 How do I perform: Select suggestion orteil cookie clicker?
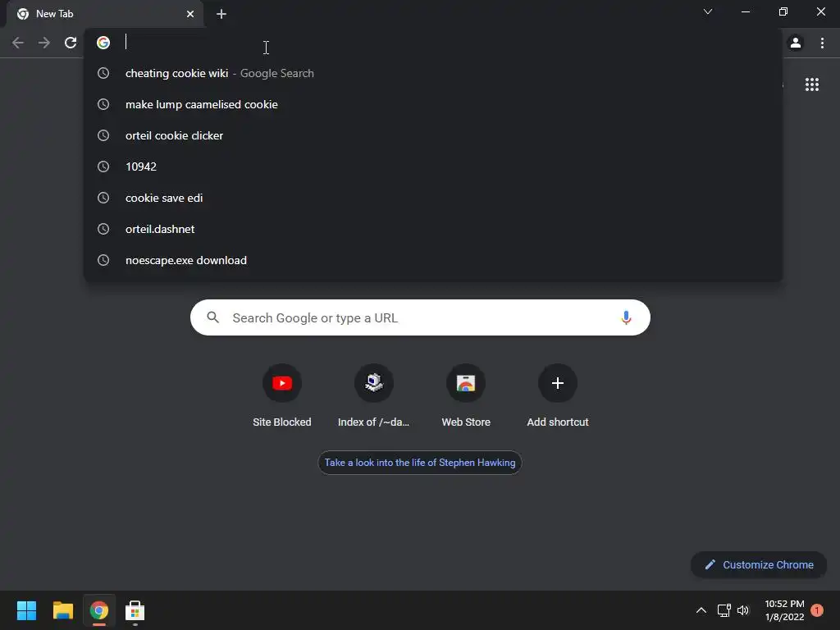433,135
